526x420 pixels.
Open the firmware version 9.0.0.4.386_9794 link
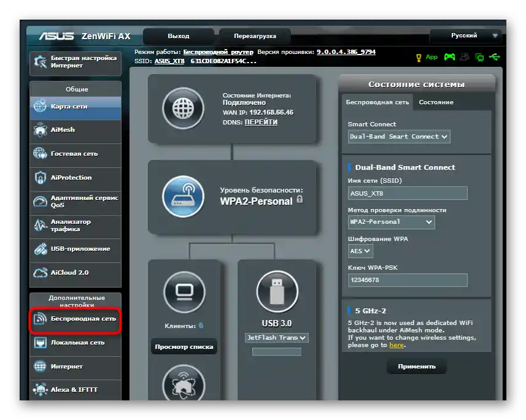click(346, 52)
